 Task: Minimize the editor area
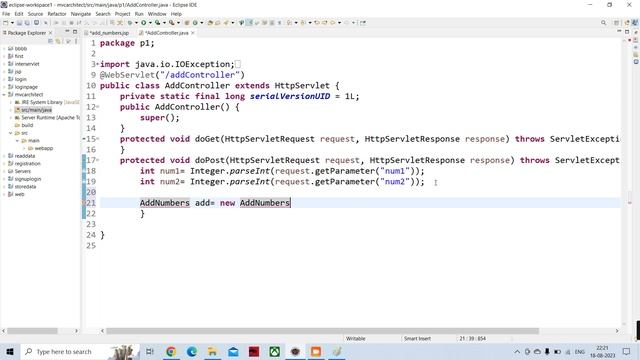(x=619, y=32)
